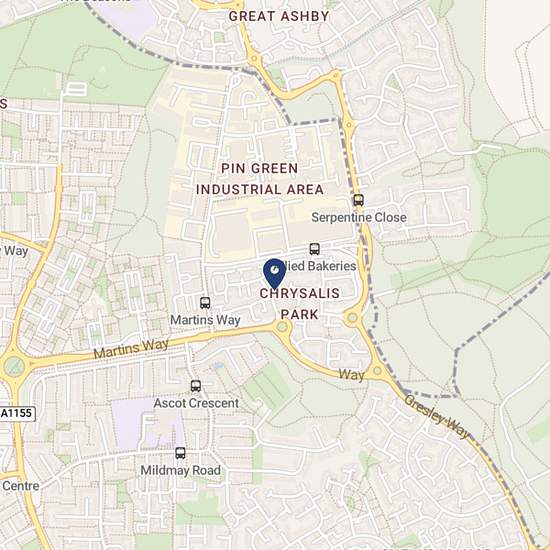The width and height of the screenshot is (550, 550).
Task: Click the Chrysalis Park label
Action: pyautogui.click(x=300, y=304)
